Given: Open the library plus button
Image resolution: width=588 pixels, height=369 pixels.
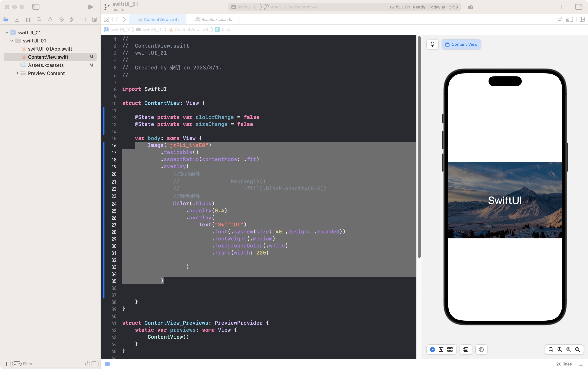Looking at the screenshot, I should pos(562,7).
